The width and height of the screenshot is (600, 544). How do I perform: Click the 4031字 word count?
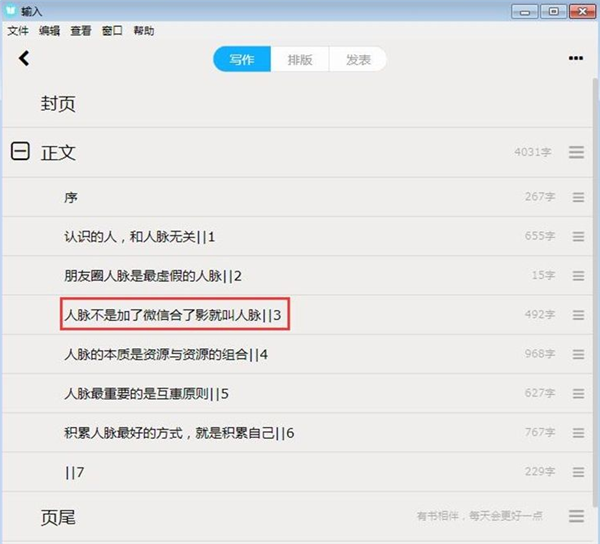pos(533,152)
